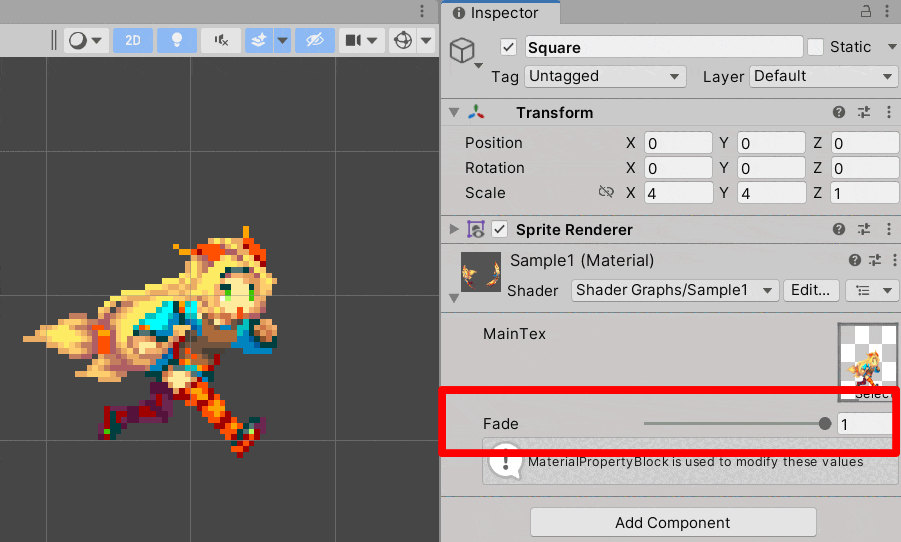Open the Inspector panel options menu
The image size is (901, 542).
[887, 11]
